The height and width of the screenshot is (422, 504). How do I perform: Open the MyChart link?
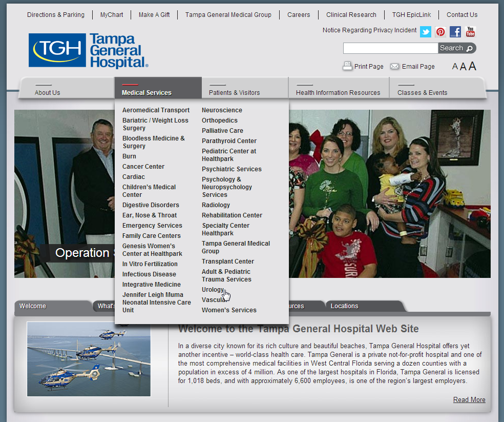(x=112, y=15)
